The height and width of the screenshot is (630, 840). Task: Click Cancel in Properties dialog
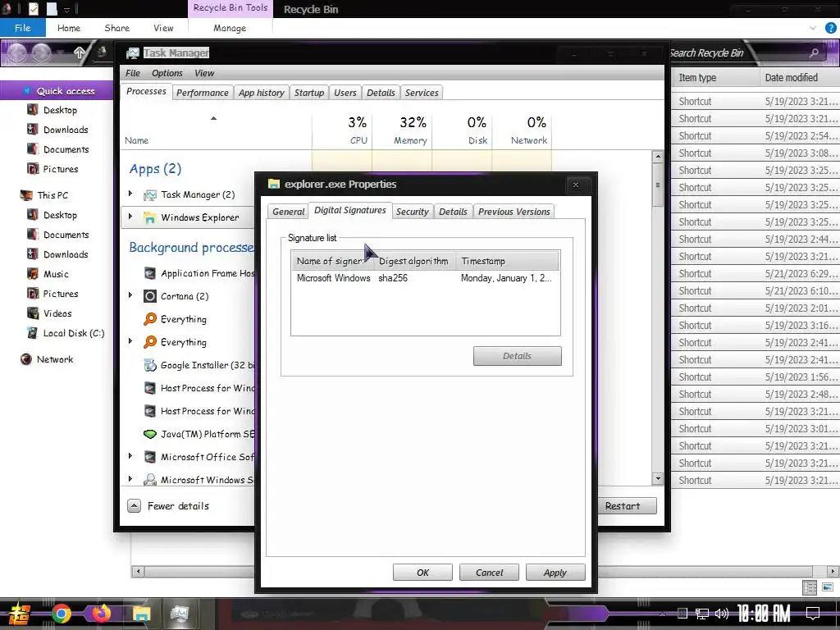pos(489,573)
